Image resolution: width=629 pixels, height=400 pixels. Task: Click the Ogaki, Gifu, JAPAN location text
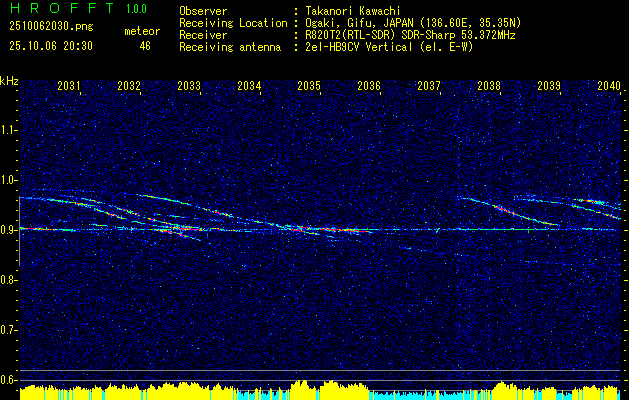coord(412,23)
